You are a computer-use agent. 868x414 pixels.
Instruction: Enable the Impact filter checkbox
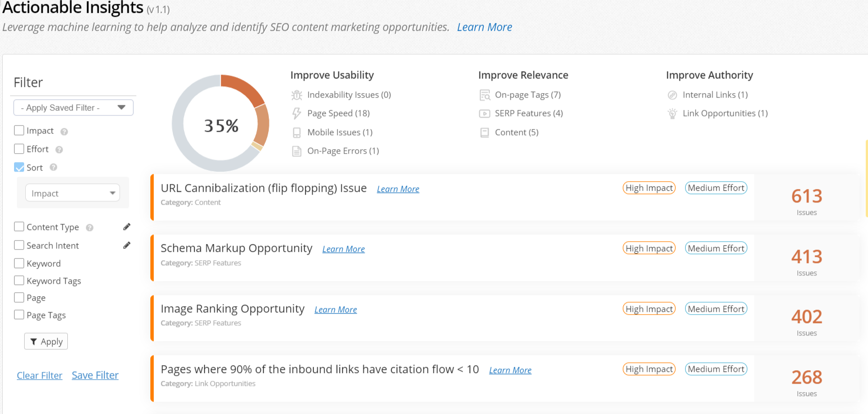click(19, 131)
